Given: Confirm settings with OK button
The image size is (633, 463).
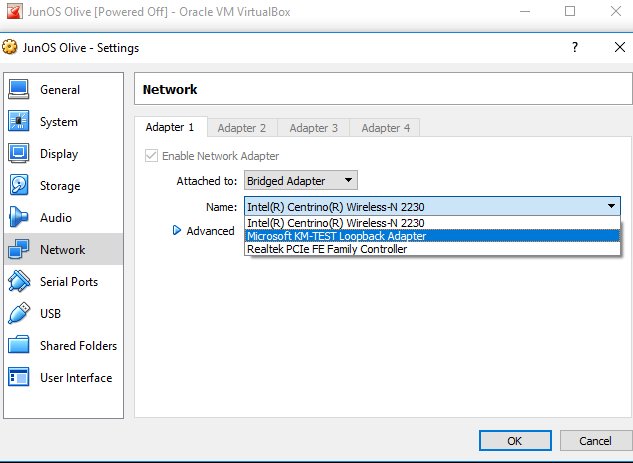Looking at the screenshot, I should click(515, 440).
